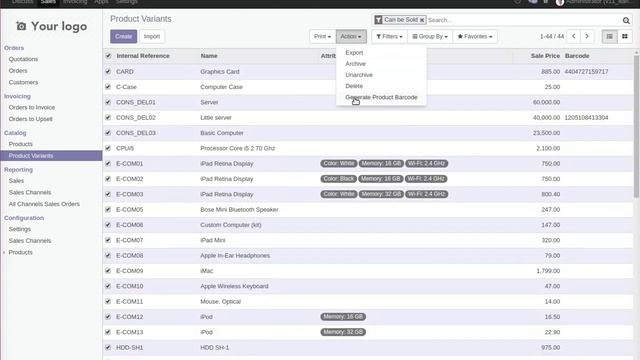The height and width of the screenshot is (360, 640).
Task: Uncheck the E-COM09 row checkbox
Action: (108, 271)
